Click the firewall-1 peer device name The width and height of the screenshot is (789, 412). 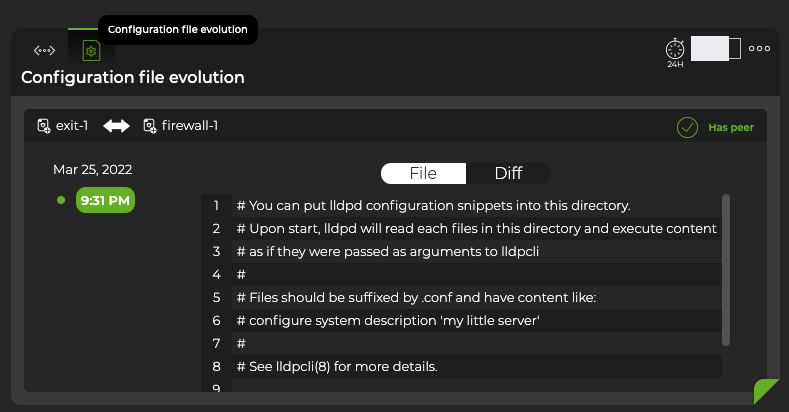188,126
